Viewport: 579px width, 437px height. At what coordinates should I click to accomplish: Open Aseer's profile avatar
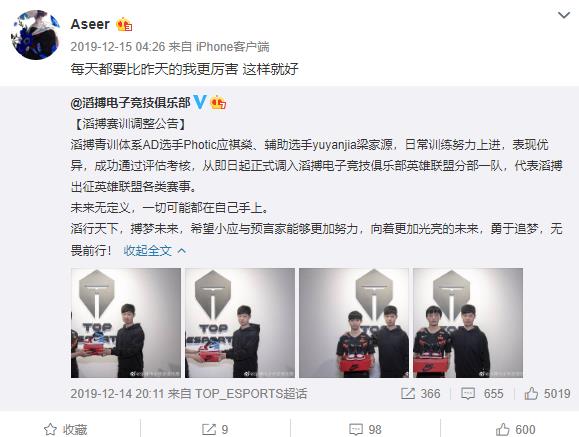tap(35, 35)
